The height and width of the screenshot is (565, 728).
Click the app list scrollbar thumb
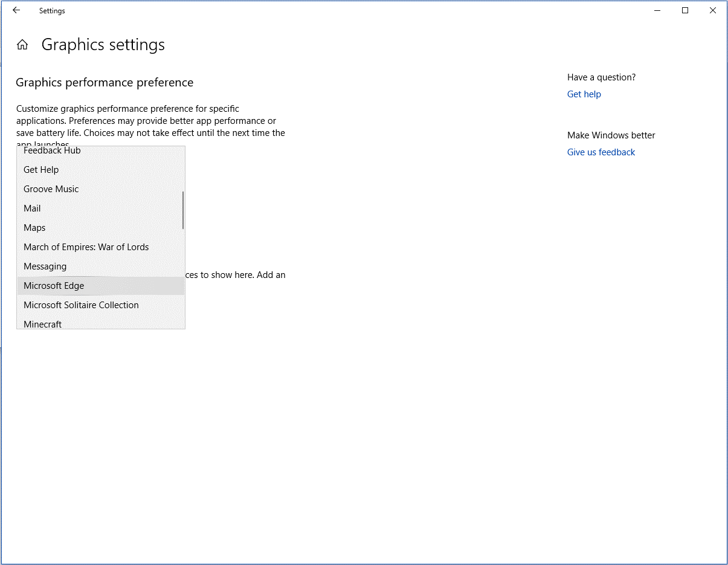[183, 210]
